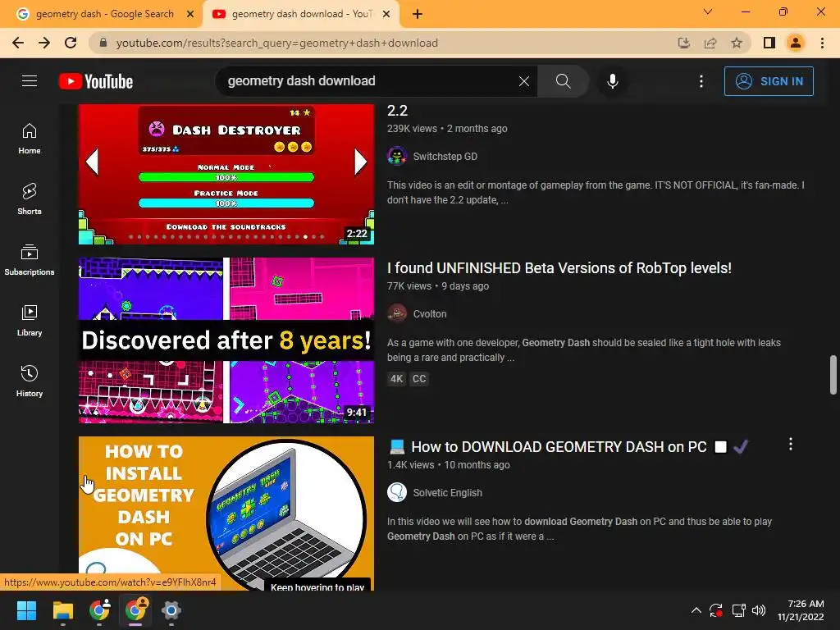Image resolution: width=840 pixels, height=630 pixels.
Task: Go to Home in the sidebar
Action: 30,139
